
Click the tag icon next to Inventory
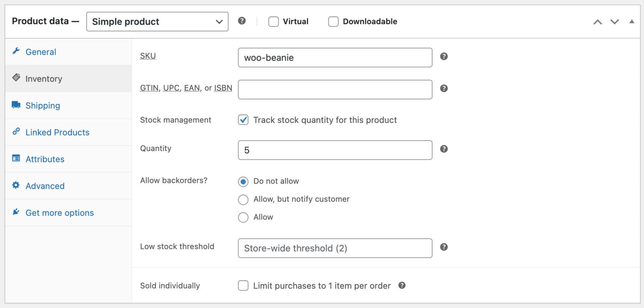(x=16, y=78)
